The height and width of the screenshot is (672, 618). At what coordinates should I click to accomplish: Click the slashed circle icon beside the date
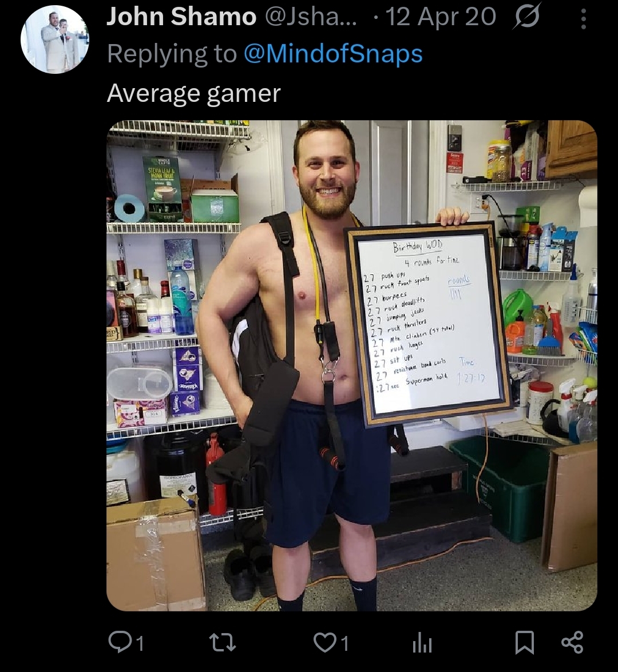pyautogui.click(x=526, y=18)
